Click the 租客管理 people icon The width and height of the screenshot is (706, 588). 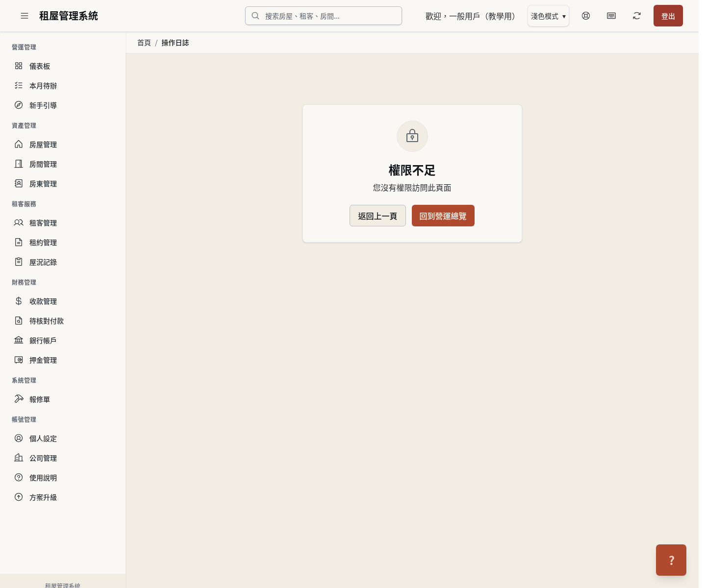pos(19,222)
